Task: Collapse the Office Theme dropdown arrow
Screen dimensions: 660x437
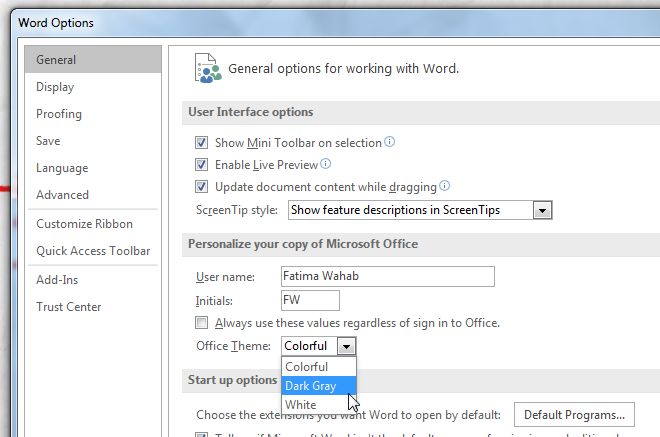Action: click(x=345, y=346)
